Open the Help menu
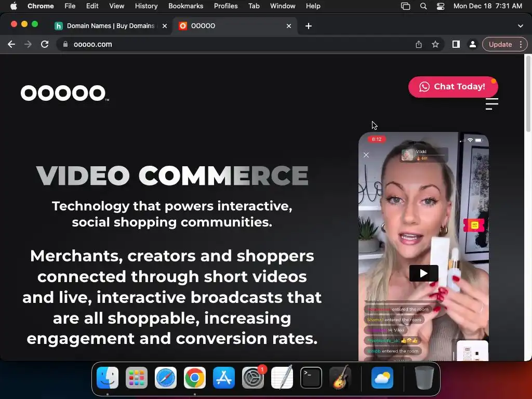Screen dimensions: 532x399 tap(313, 6)
